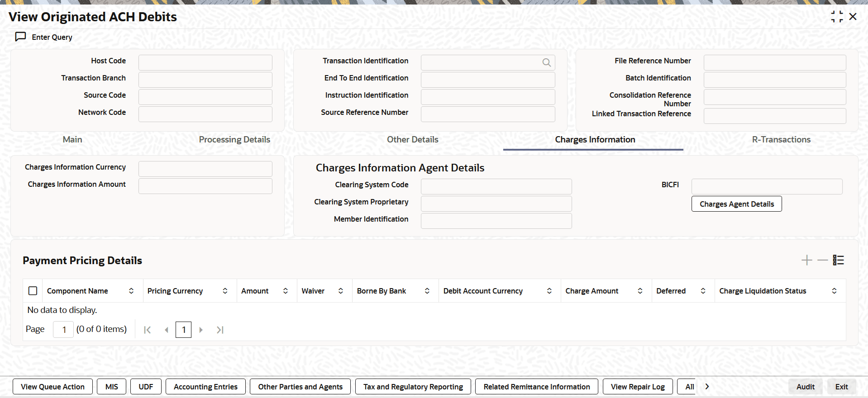868x398 pixels.
Task: Open the Transaction Identification search lookup
Action: click(547, 62)
